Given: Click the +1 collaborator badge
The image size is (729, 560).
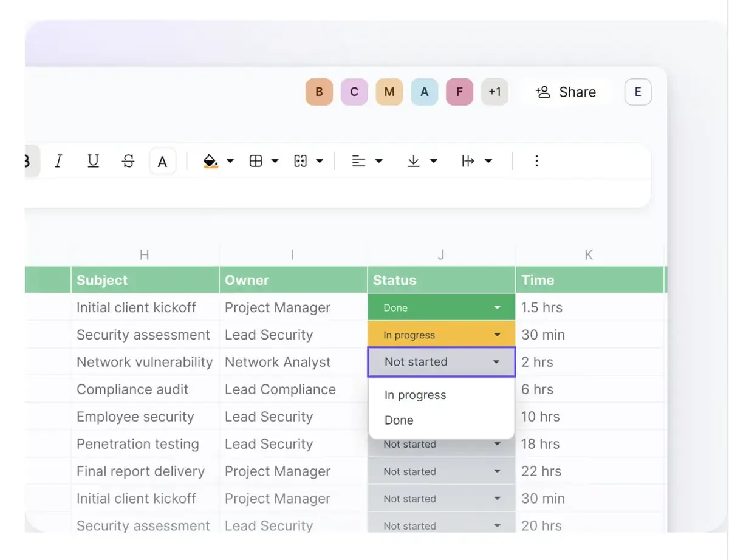Looking at the screenshot, I should click(495, 92).
